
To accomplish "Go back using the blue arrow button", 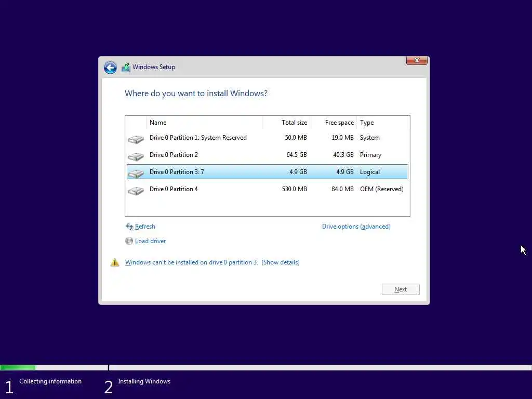I will pos(110,67).
